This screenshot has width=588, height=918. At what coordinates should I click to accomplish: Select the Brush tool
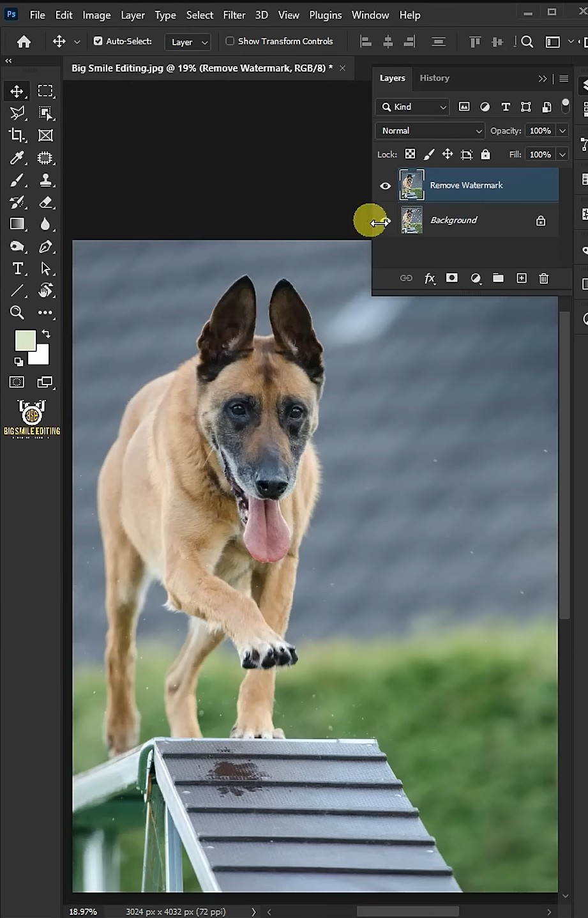click(x=17, y=180)
